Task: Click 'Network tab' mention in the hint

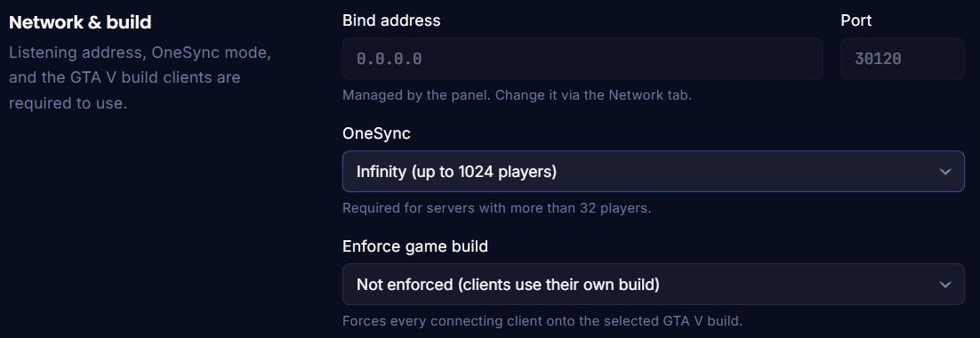Action: tap(649, 95)
